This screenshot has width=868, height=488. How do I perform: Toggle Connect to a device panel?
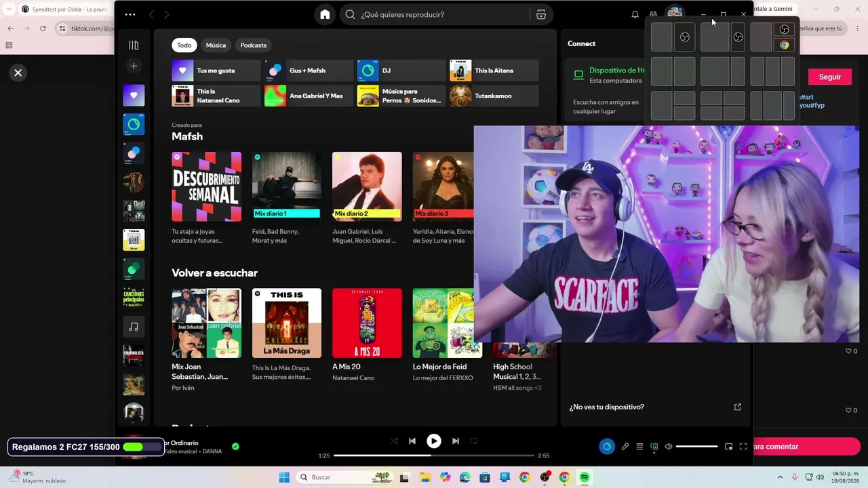654,447
